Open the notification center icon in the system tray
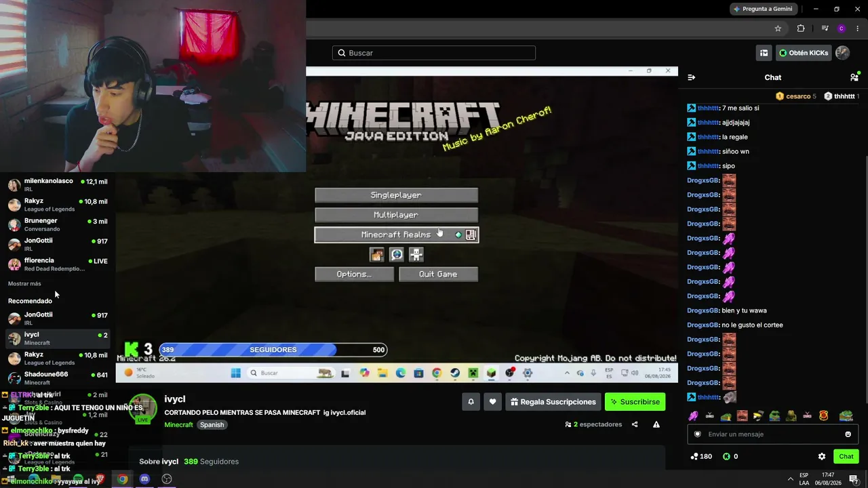The height and width of the screenshot is (488, 868). (854, 479)
